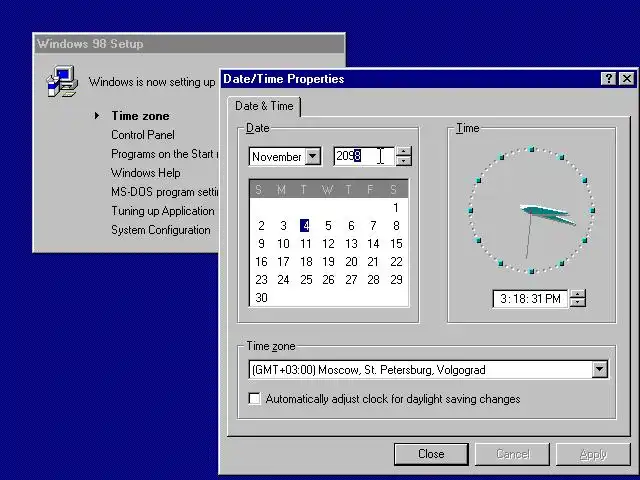Image resolution: width=640 pixels, height=480 pixels.
Task: Click the highlighted day 4 in the calendar
Action: pos(305,226)
